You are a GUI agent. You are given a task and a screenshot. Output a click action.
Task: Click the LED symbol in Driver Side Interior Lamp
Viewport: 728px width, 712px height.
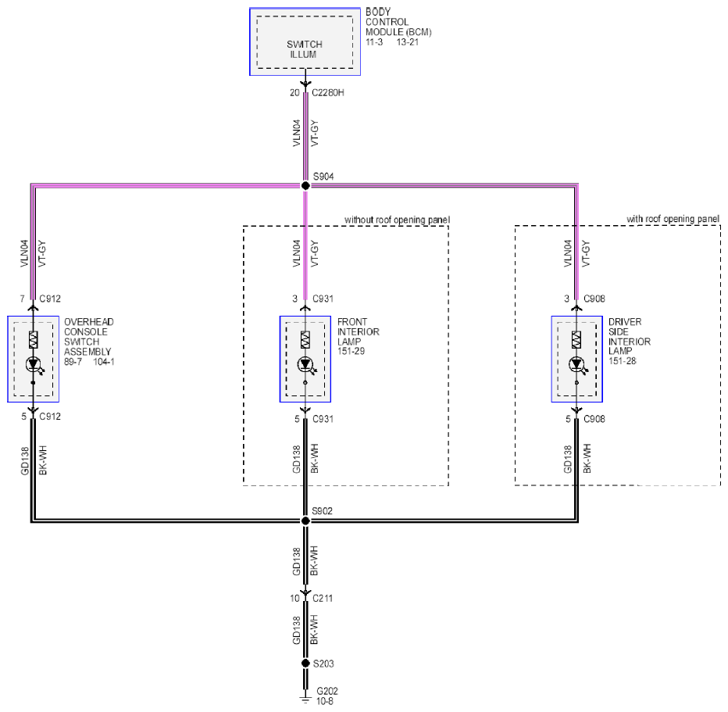[577, 365]
